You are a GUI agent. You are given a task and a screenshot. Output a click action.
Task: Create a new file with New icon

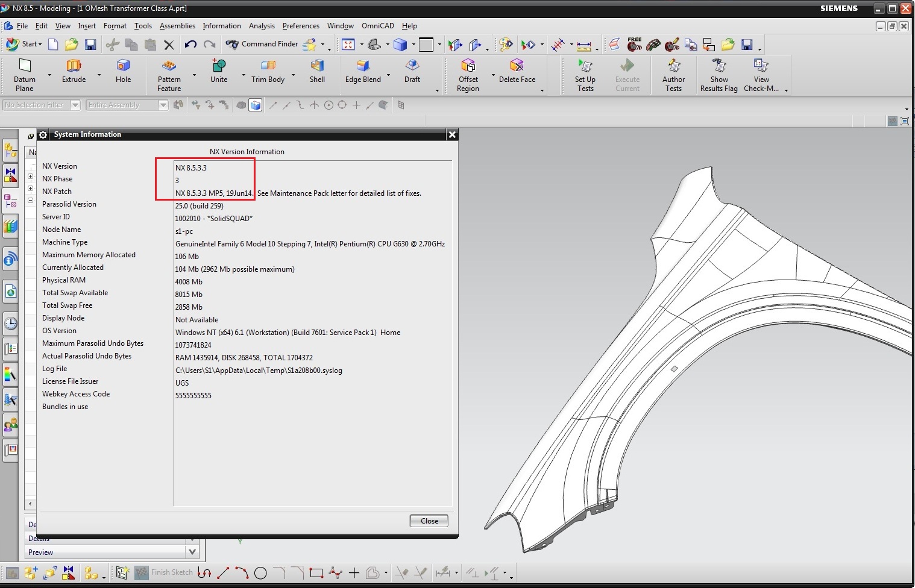[53, 44]
